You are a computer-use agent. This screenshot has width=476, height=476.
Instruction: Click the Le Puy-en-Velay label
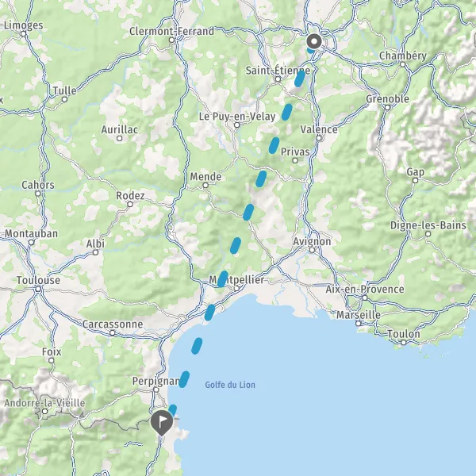click(237, 117)
